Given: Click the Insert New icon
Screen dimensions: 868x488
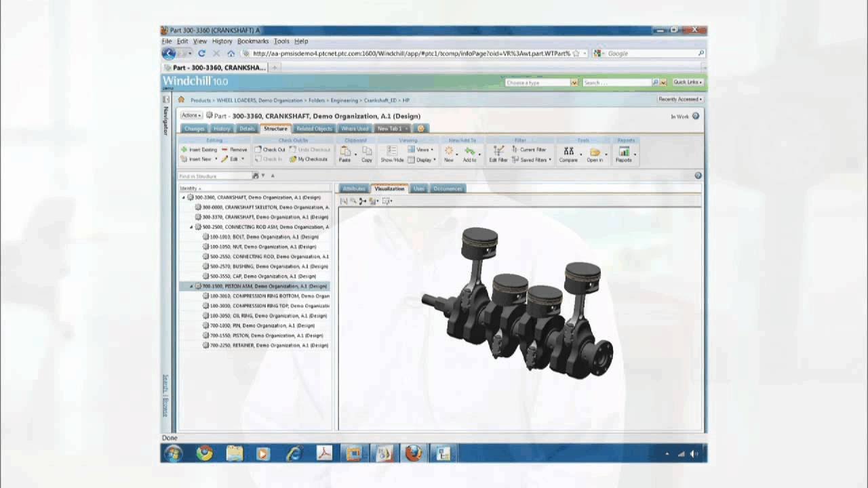Looking at the screenshot, I should 184,159.
